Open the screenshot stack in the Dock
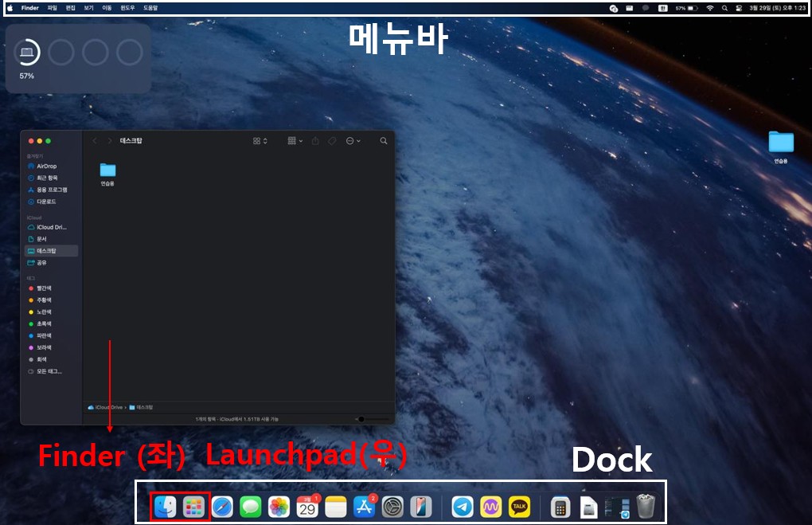812x525 pixels. point(617,508)
